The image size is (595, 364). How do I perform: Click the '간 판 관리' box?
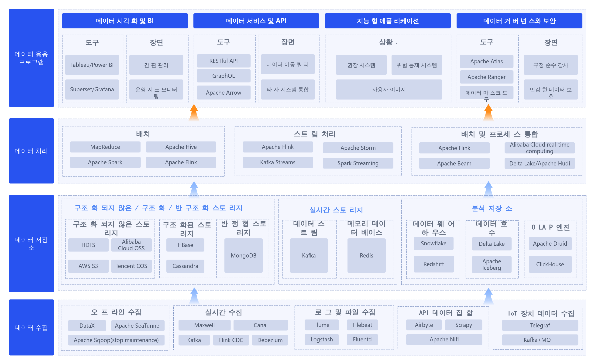tap(156, 65)
